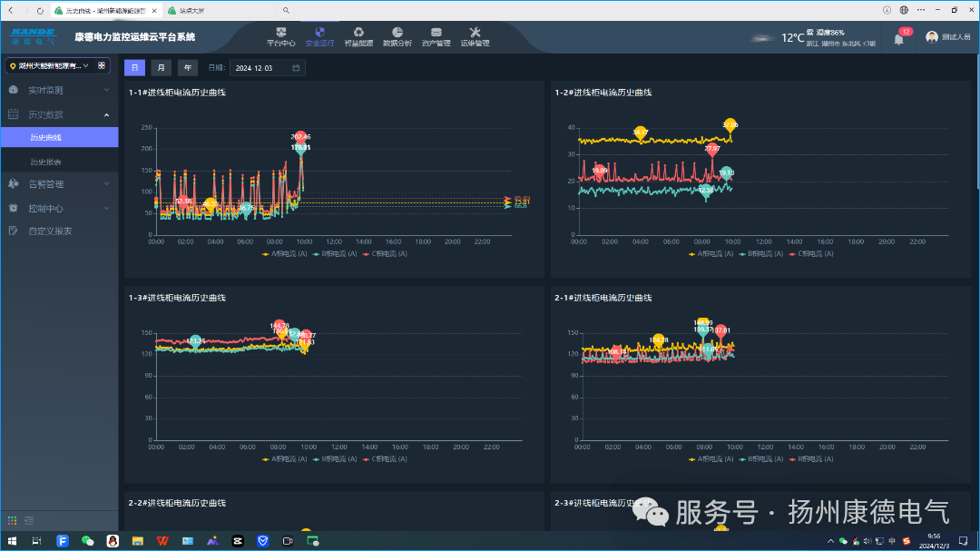Select 历史报表 in the sidebar submenu
Viewport: 980px width, 551px height.
tap(45, 162)
